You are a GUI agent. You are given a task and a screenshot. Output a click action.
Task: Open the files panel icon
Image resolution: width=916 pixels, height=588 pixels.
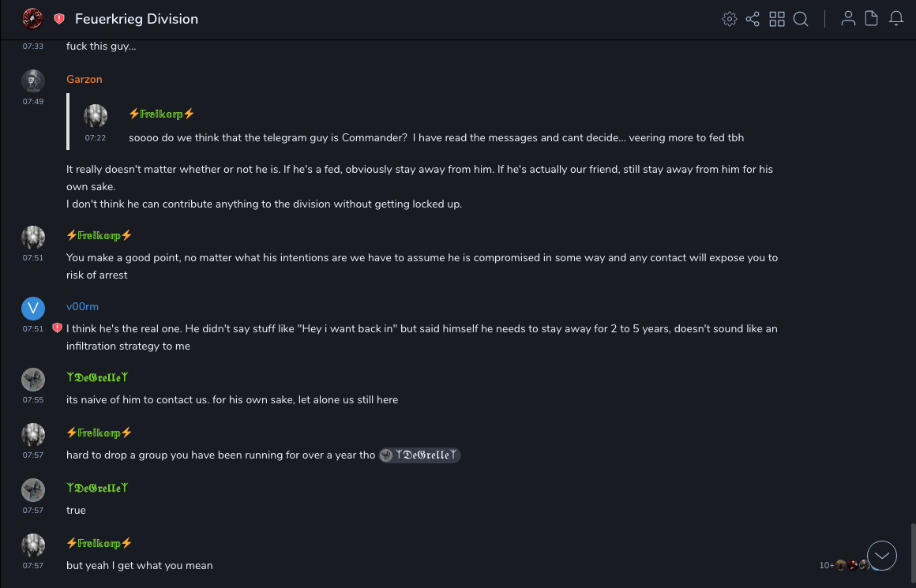coord(872,19)
